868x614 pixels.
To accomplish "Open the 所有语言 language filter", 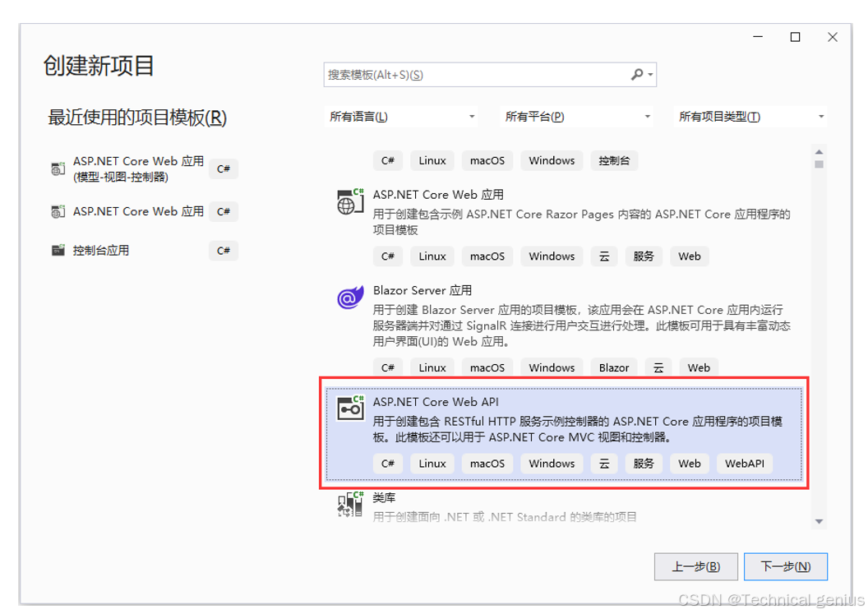I will 401,117.
